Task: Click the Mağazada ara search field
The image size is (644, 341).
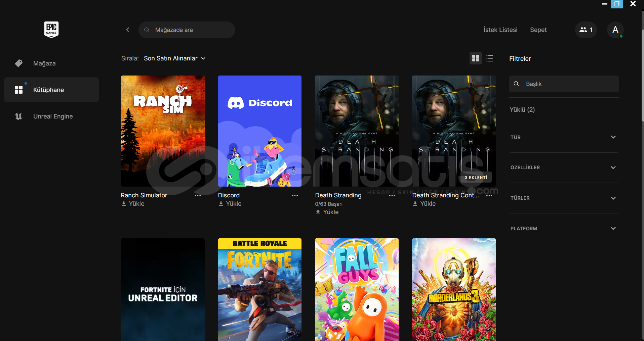Action: click(187, 30)
